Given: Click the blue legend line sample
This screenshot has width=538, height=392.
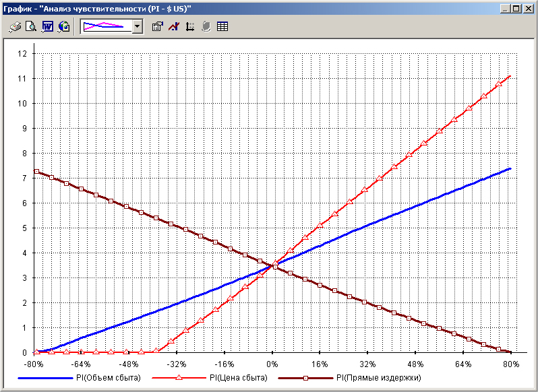Looking at the screenshot, I should coord(45,379).
